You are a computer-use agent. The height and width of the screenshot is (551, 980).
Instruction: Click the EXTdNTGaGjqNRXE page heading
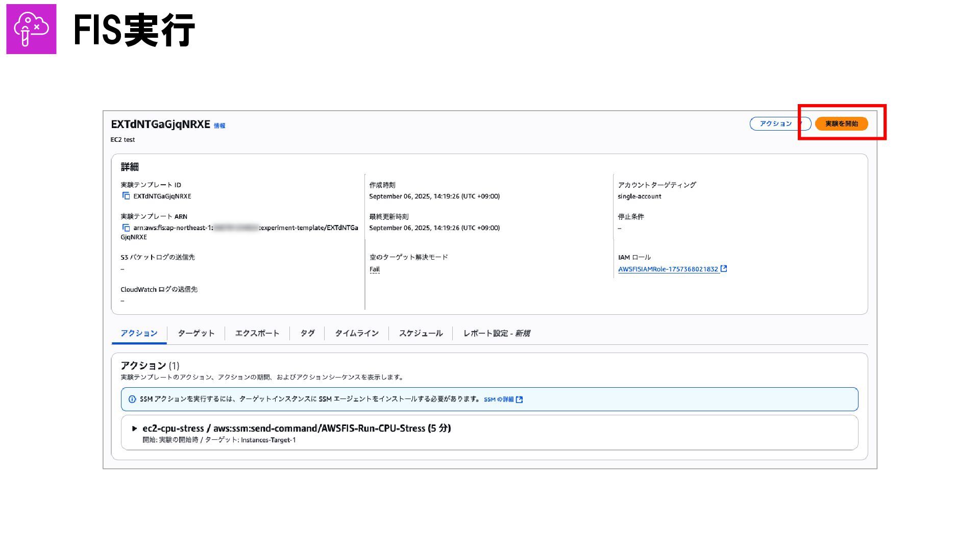tap(160, 124)
